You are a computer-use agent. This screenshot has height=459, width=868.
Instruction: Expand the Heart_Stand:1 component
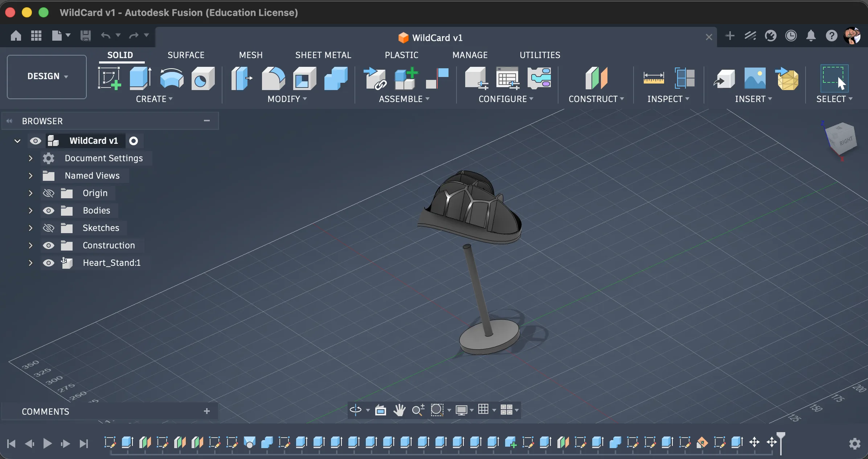click(x=30, y=263)
